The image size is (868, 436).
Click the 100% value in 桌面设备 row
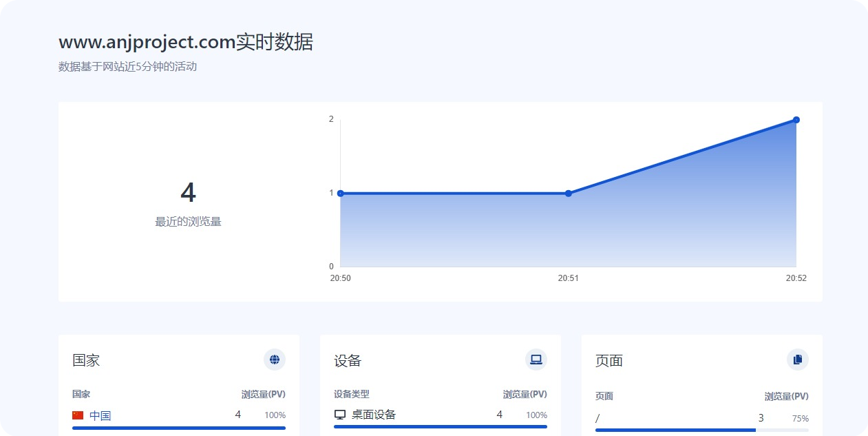[x=536, y=415]
